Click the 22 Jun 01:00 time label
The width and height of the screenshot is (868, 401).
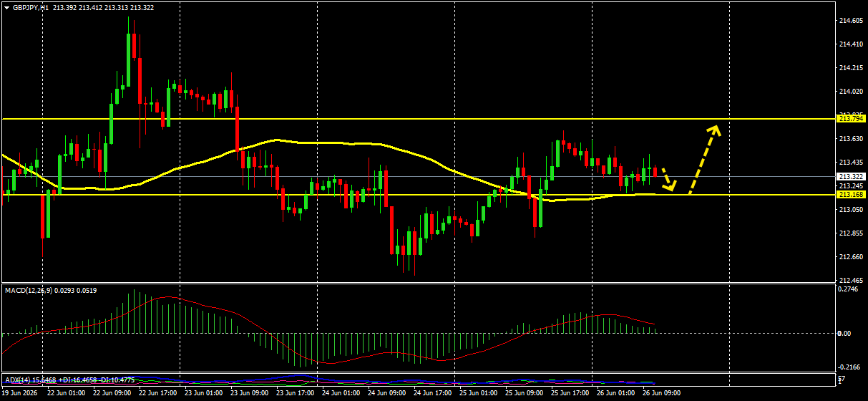66,393
